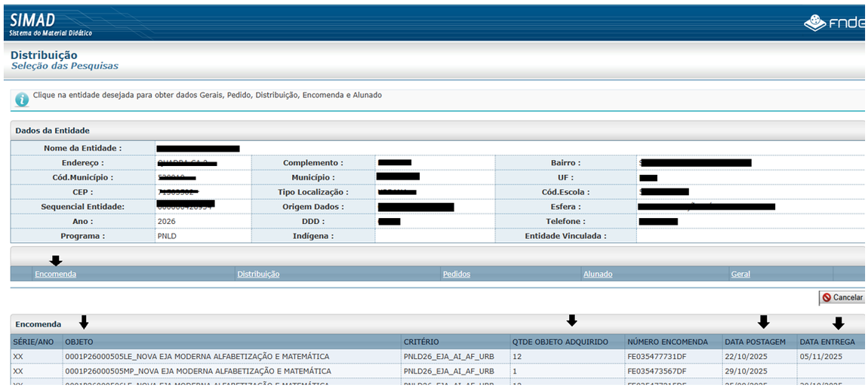Select the Geral tab link
Viewport: 868px width, 390px height.
(740, 274)
